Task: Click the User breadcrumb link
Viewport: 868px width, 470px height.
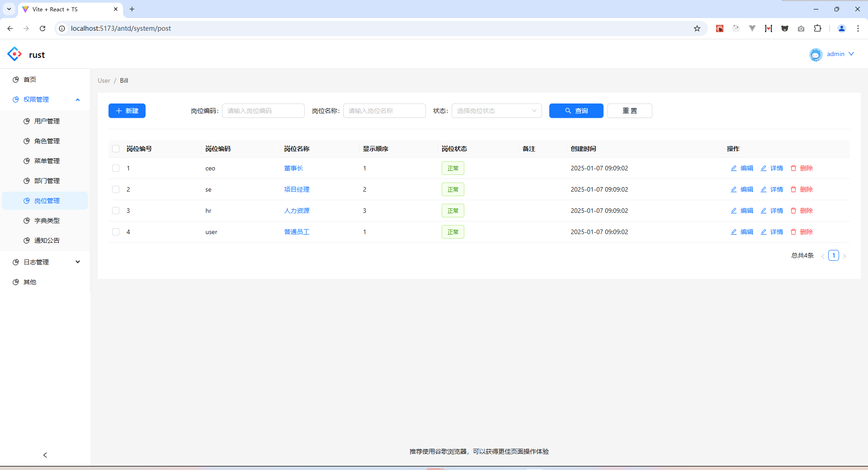Action: click(104, 80)
